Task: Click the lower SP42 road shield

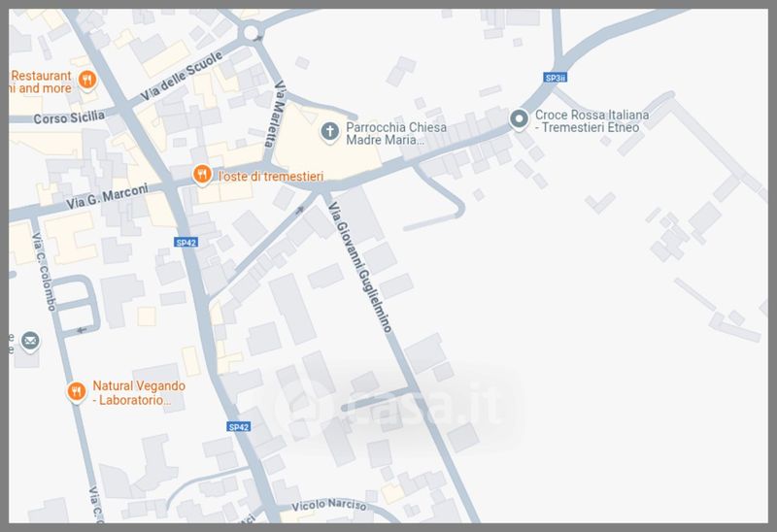Action: coord(239,426)
